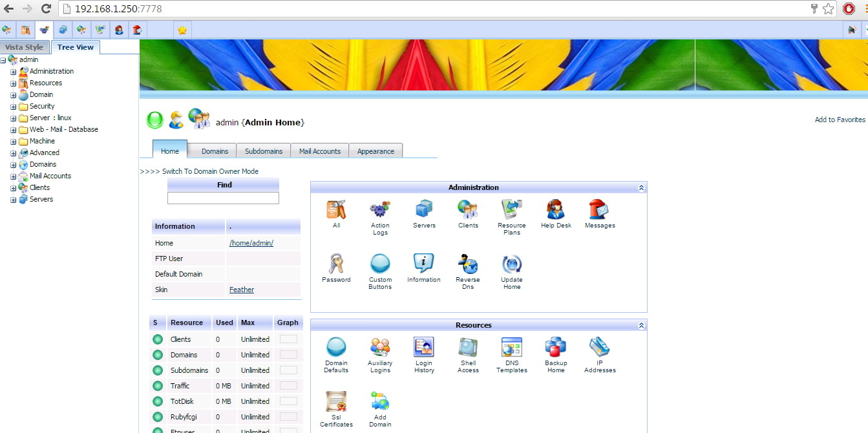Click the Messages mailbox shortcut in top toolbar
Screen dimensions: 868x433
point(137,30)
